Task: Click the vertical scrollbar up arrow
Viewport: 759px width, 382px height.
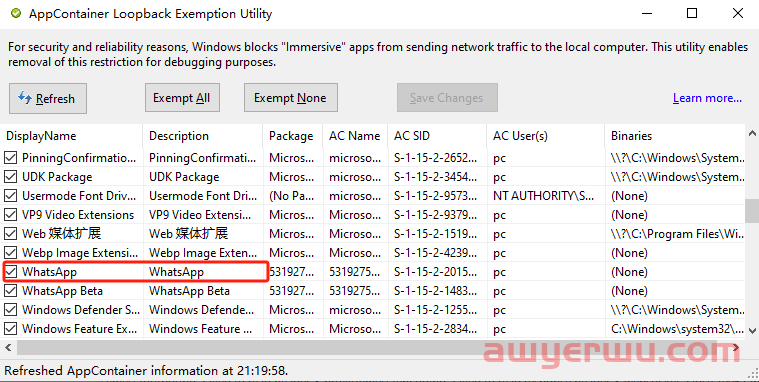Action: pyautogui.click(x=752, y=133)
